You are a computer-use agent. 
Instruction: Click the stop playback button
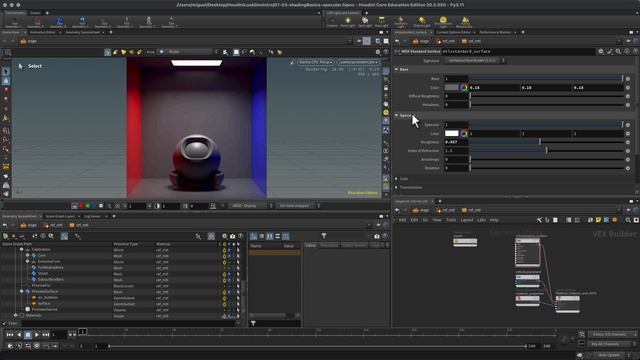28,335
